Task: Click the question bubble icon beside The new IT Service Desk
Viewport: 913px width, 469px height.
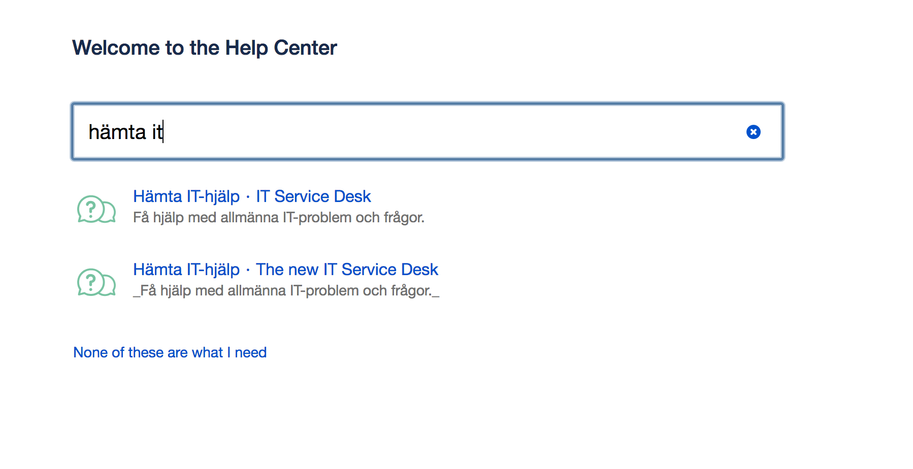Action: pyautogui.click(x=97, y=282)
